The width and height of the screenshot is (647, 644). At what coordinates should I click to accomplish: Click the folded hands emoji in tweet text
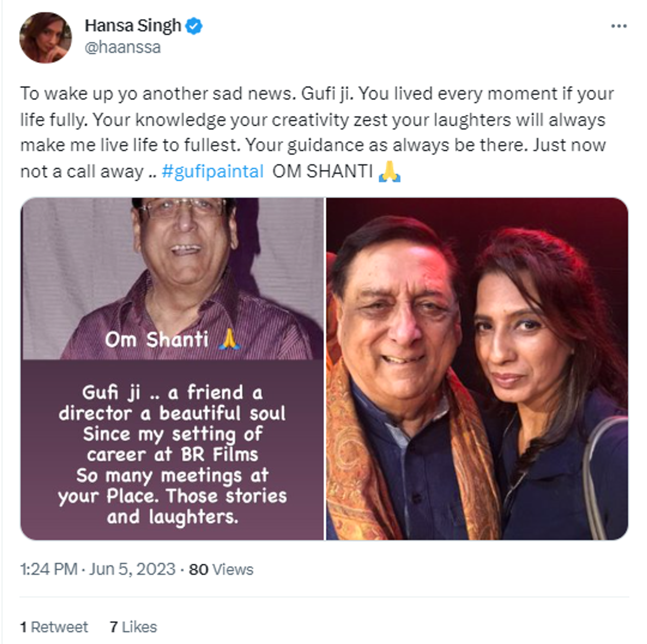391,172
